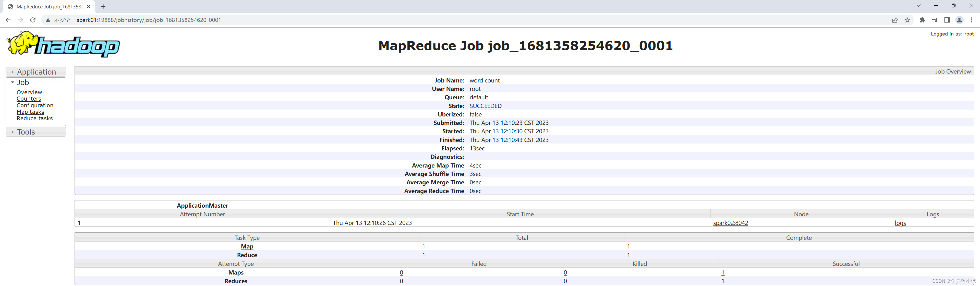Open the ApplicationMaster logs link

point(900,223)
